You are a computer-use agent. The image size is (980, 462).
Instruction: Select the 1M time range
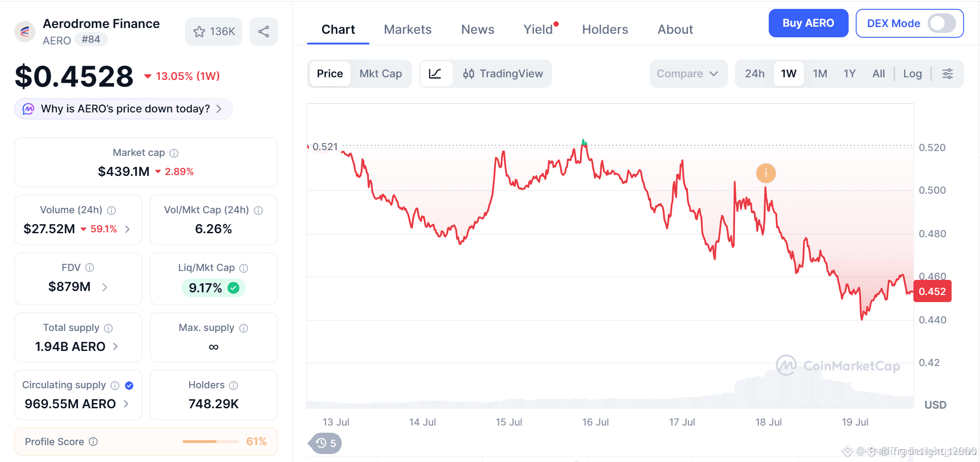pyautogui.click(x=820, y=74)
